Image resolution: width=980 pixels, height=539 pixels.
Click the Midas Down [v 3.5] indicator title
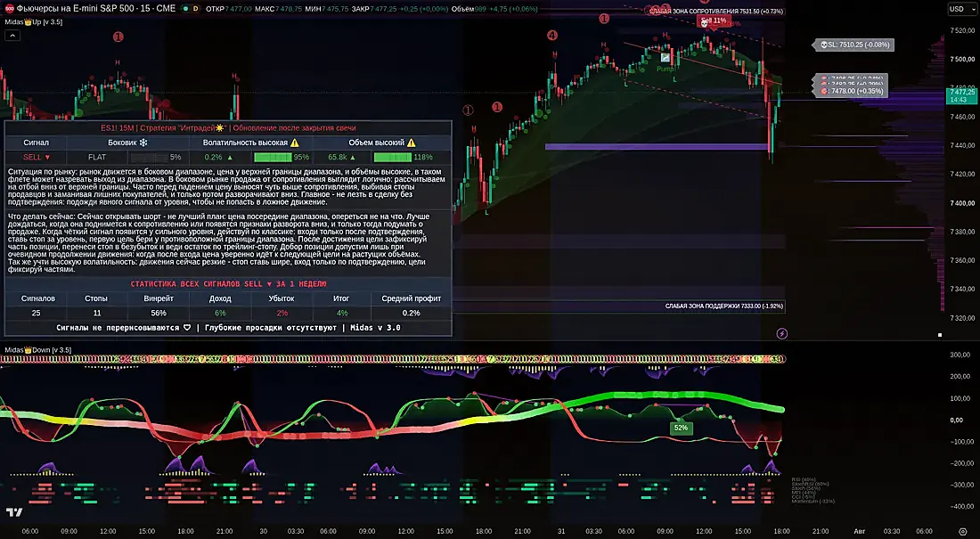[x=38, y=350]
